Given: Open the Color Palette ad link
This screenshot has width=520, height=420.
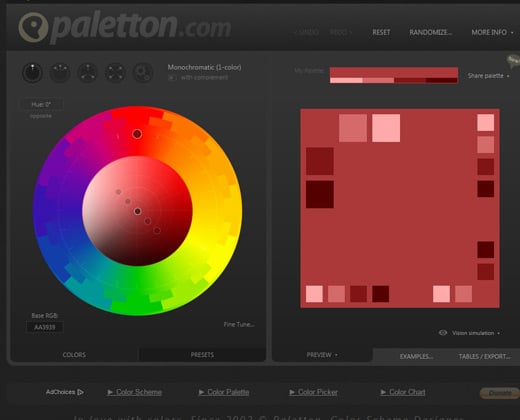Looking at the screenshot, I should coord(224,392).
